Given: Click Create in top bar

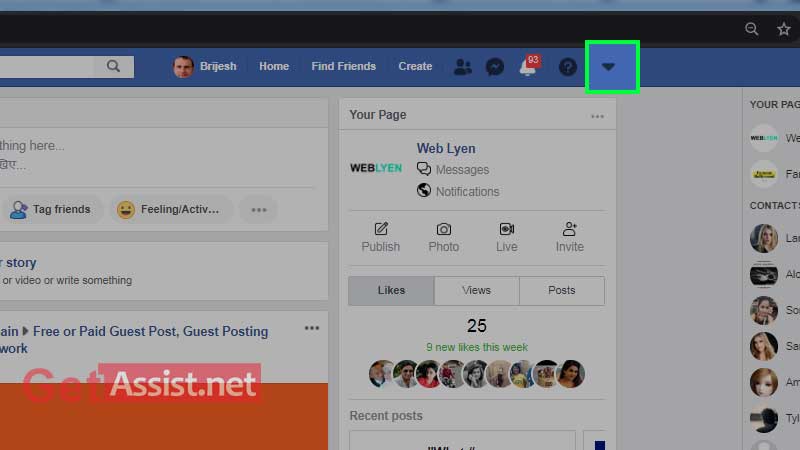Looking at the screenshot, I should (x=415, y=66).
